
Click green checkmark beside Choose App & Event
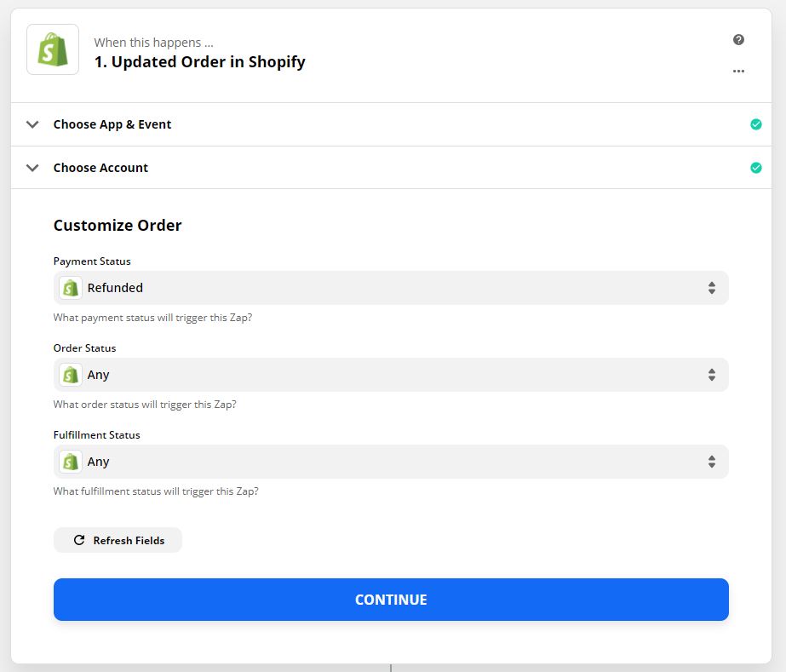coord(756,124)
